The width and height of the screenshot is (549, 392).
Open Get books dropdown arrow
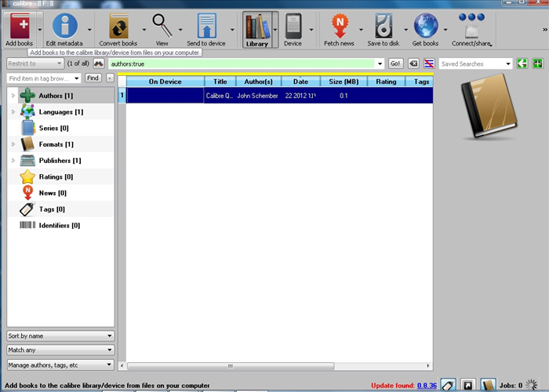click(x=445, y=30)
